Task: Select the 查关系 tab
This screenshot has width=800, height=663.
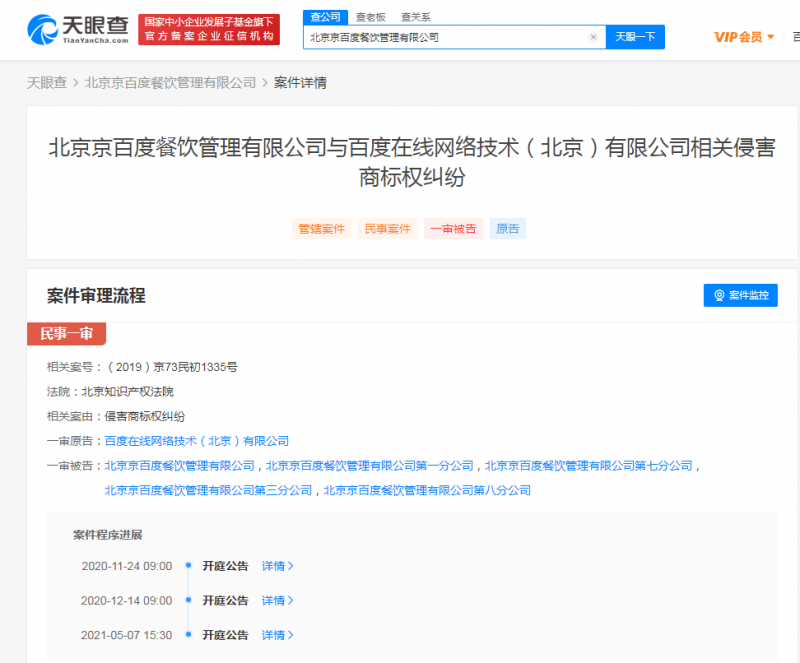Action: [416, 17]
